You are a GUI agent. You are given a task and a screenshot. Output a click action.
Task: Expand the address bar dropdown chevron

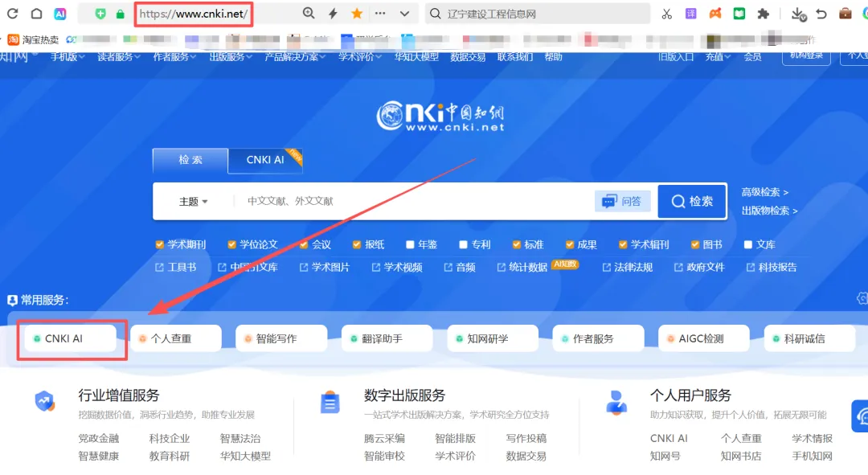click(404, 14)
